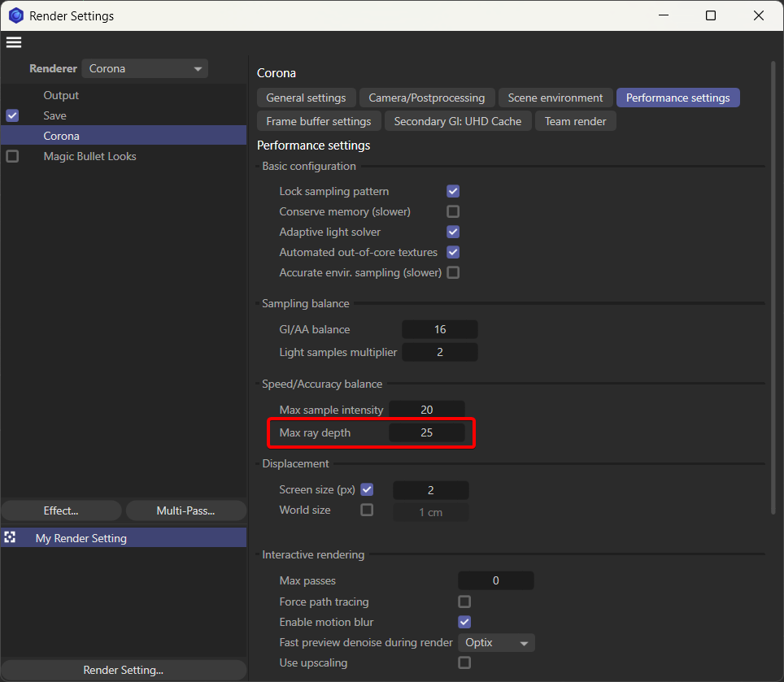The image size is (784, 682).
Task: Enable Conserve memory (slower) checkbox
Action: coord(453,212)
